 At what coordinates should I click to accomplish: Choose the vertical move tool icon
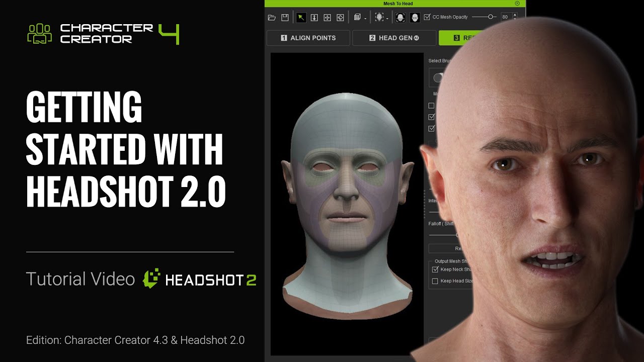point(314,18)
